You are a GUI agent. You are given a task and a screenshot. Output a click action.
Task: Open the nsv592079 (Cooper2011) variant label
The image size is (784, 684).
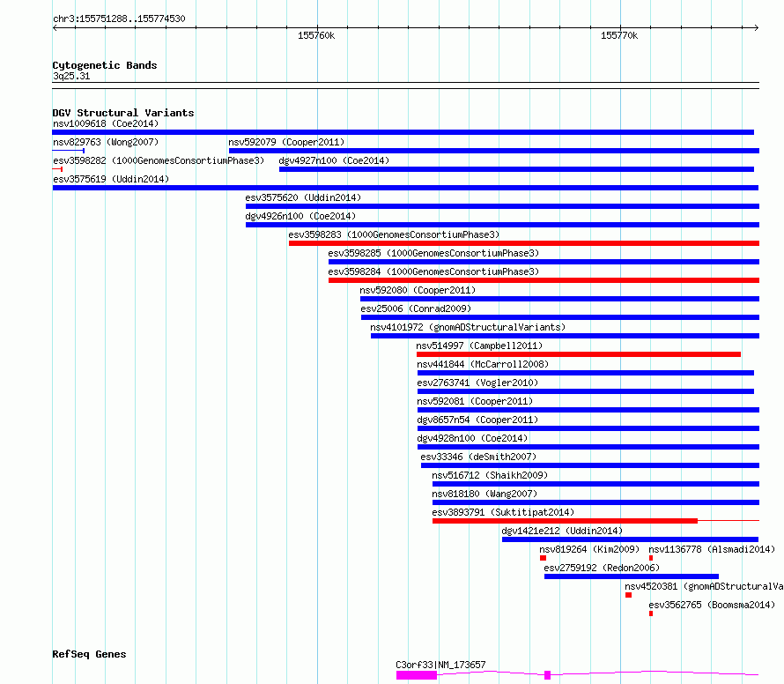point(286,142)
